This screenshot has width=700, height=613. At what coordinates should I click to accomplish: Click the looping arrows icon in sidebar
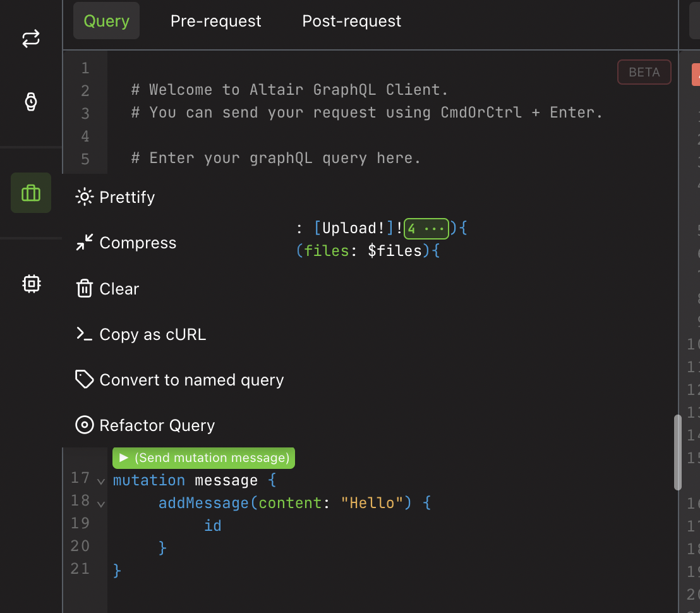coord(31,39)
